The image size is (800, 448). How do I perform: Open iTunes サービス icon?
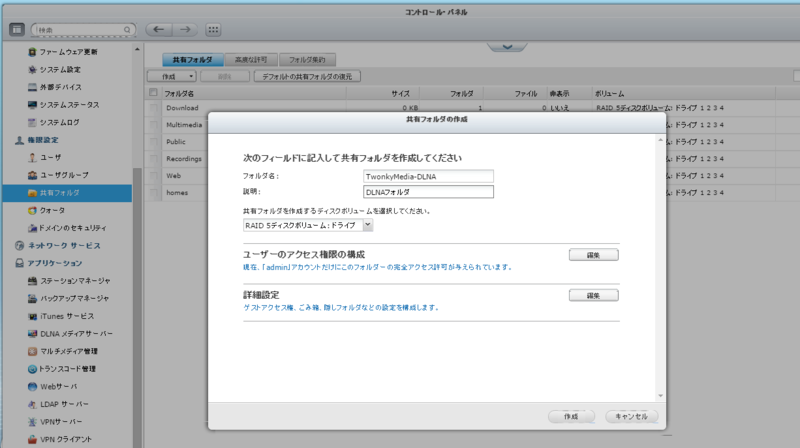click(x=33, y=316)
